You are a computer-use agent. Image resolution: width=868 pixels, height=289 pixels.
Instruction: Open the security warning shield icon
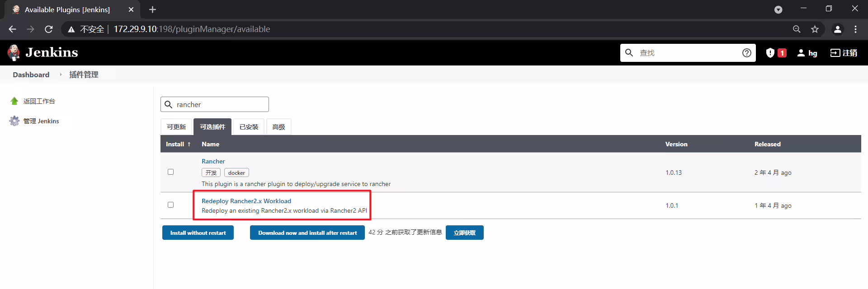(x=770, y=53)
